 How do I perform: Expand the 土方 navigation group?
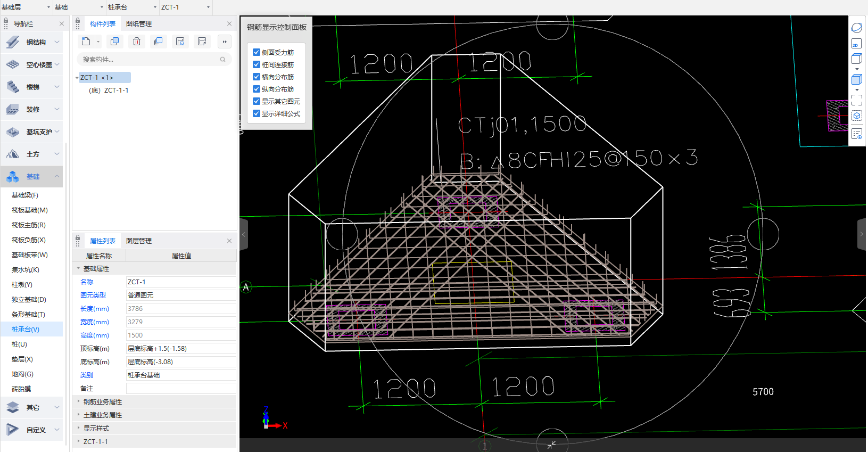coord(31,154)
